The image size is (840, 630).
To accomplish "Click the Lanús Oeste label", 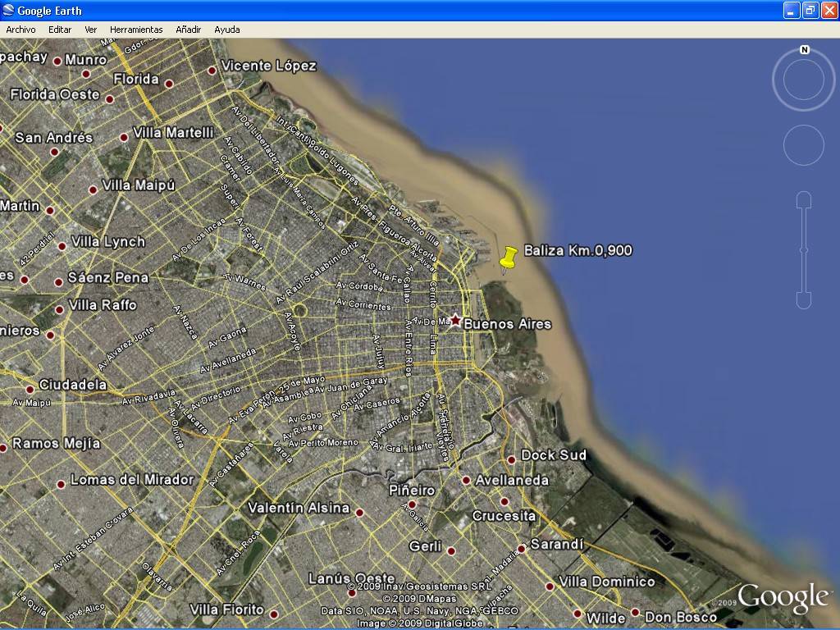I will (352, 578).
